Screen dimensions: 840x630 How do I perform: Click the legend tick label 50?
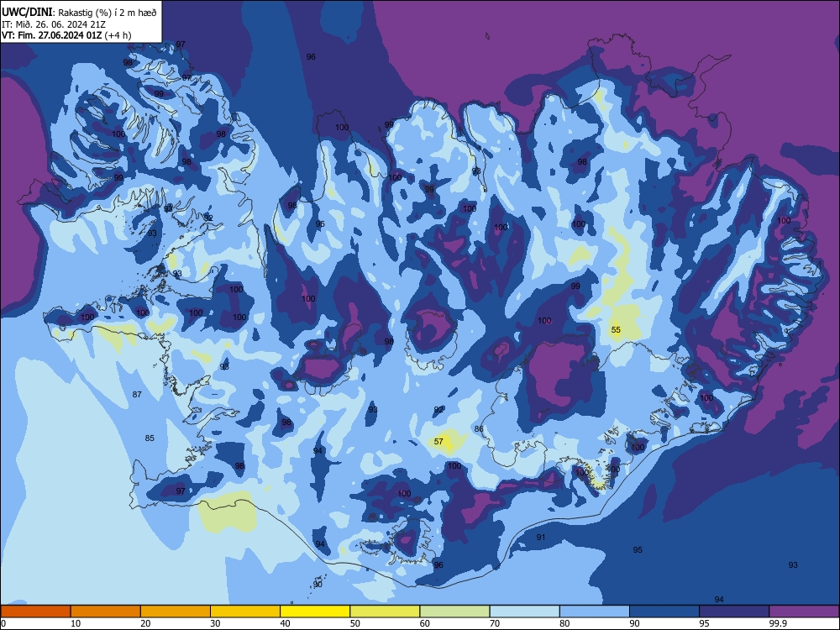pos(355,623)
